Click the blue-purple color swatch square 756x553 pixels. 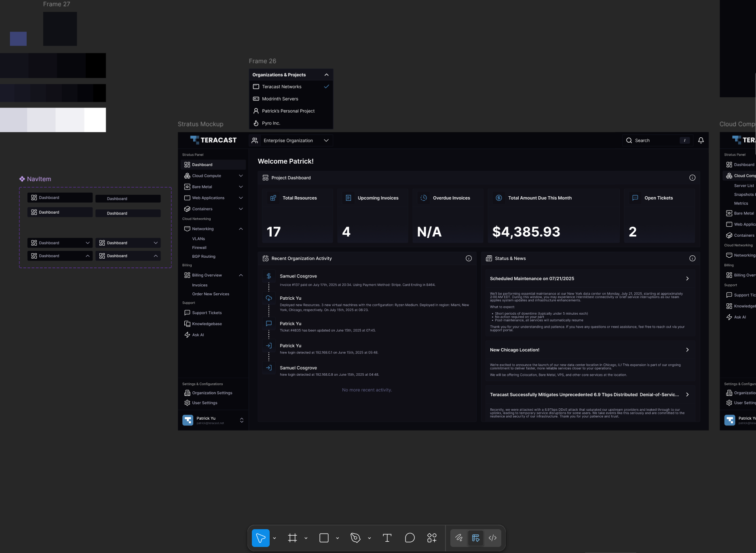[x=18, y=39]
